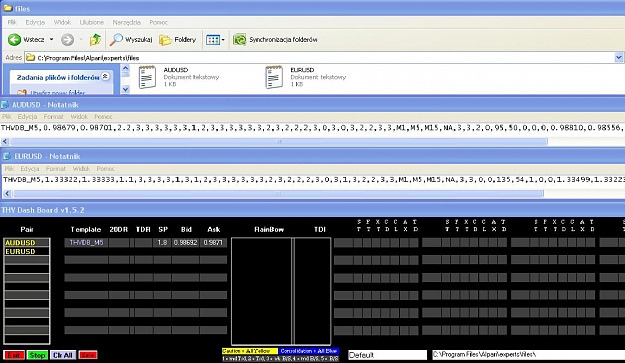The height and width of the screenshot is (363, 625).
Task: Open the Wstecz history dropdown arrow
Action: click(51, 39)
